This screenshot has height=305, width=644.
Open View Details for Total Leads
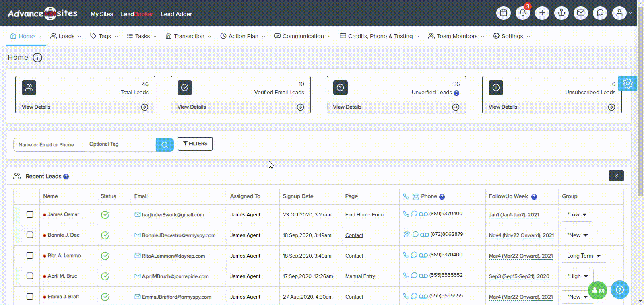85,107
